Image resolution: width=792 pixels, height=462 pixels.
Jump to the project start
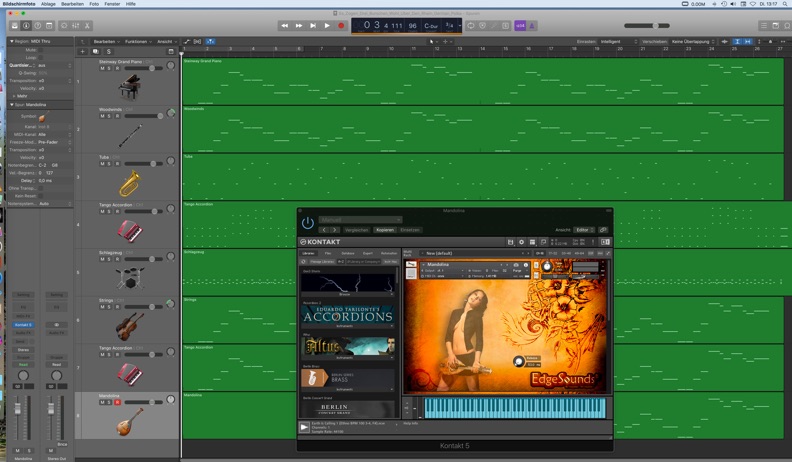[x=313, y=25]
